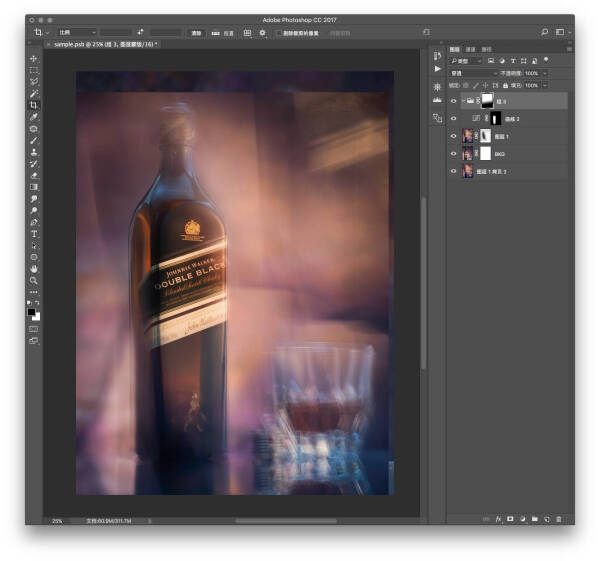Reset to default foreground and background colors
600x561 pixels.
point(29,303)
